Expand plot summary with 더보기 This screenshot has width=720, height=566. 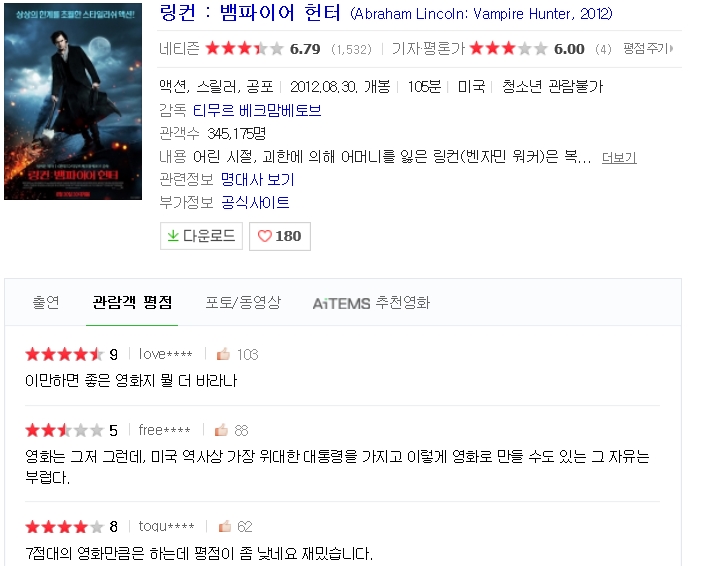pyautogui.click(x=619, y=157)
